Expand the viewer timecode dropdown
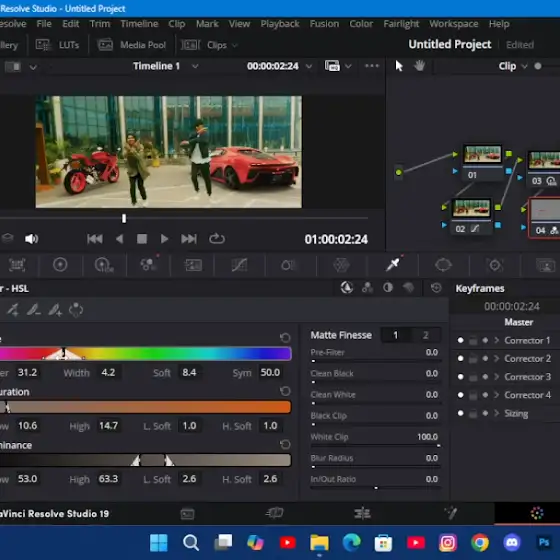 309,66
